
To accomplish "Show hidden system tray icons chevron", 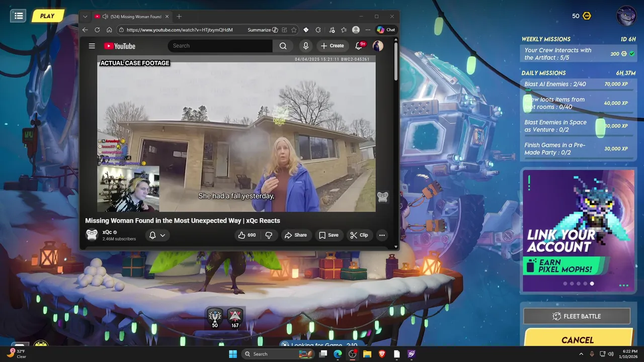I will pos(581,354).
